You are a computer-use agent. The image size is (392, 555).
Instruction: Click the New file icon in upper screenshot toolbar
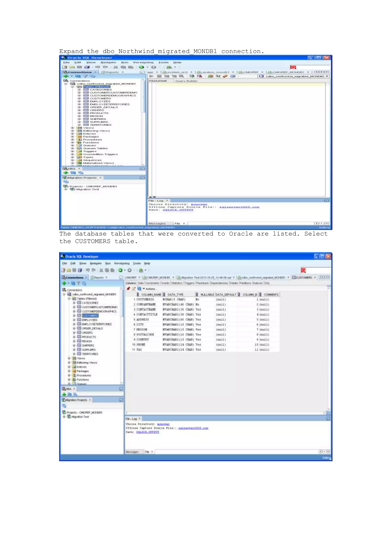65,67
